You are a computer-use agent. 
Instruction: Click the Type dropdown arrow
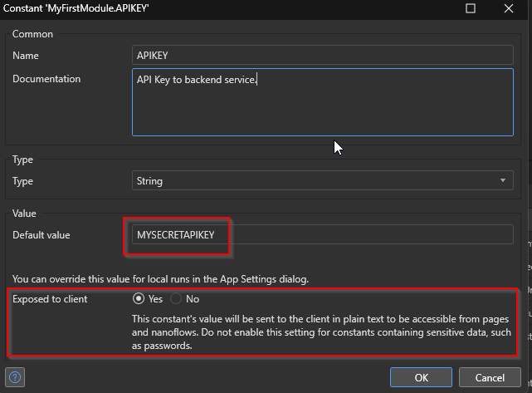point(503,180)
